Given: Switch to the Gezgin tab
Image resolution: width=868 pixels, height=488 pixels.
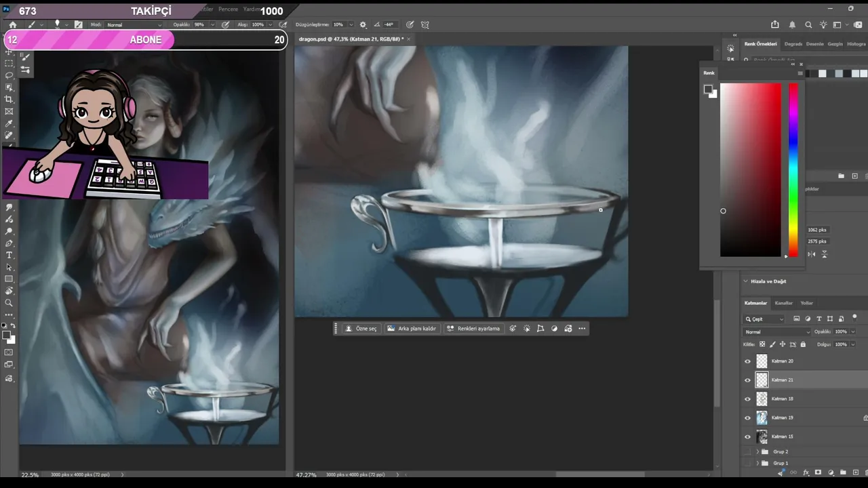Looking at the screenshot, I should click(835, 44).
